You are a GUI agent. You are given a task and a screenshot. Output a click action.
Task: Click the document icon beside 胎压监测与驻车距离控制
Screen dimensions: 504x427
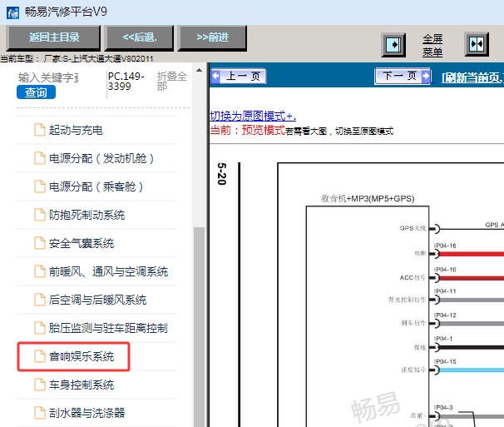40,328
